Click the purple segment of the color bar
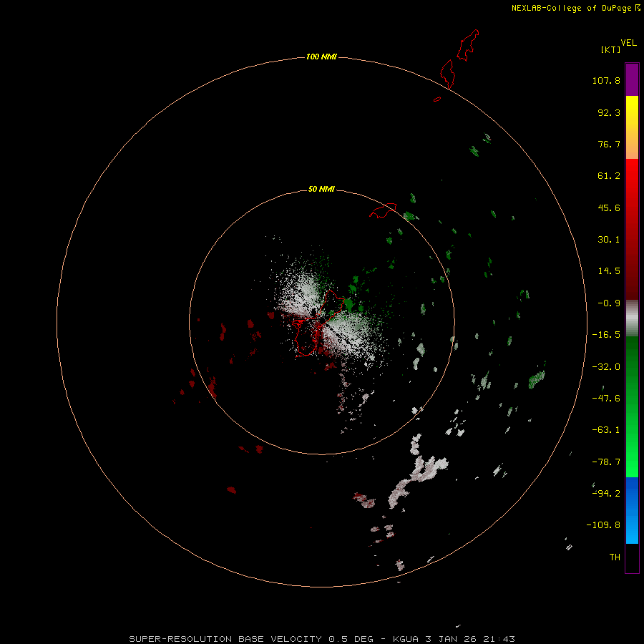644x644 pixels. pos(632,79)
